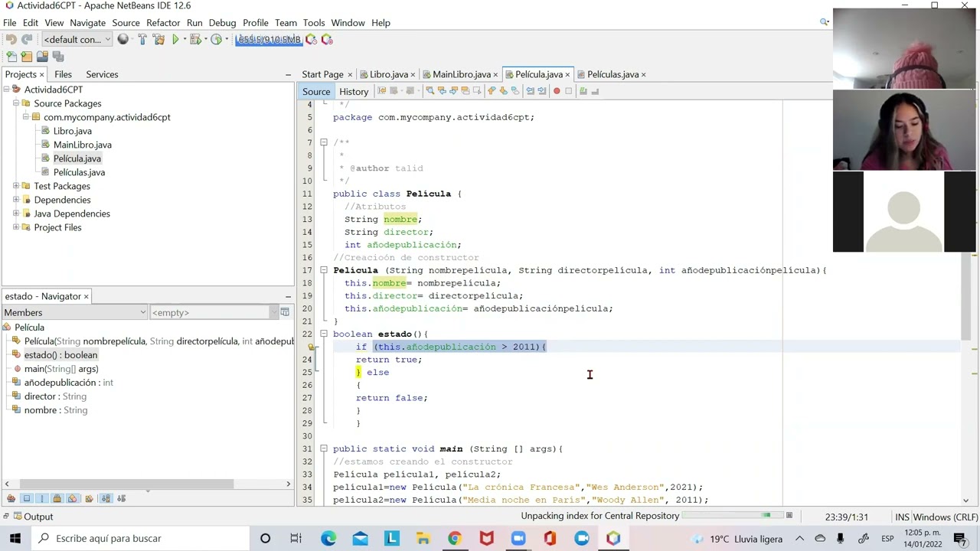Image resolution: width=980 pixels, height=551 pixels.
Task: Click the Undo arrow in main toolbar
Action: [11, 39]
